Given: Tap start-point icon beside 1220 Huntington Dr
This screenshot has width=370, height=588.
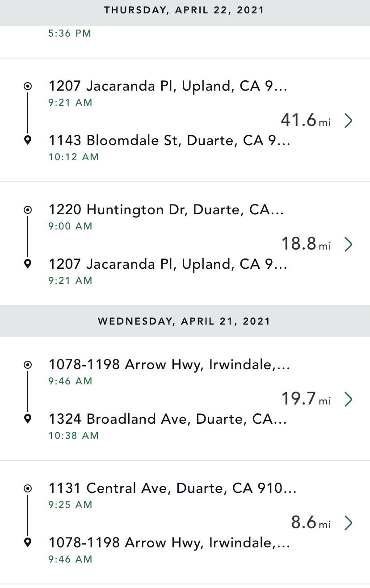Looking at the screenshot, I should click(x=28, y=210).
